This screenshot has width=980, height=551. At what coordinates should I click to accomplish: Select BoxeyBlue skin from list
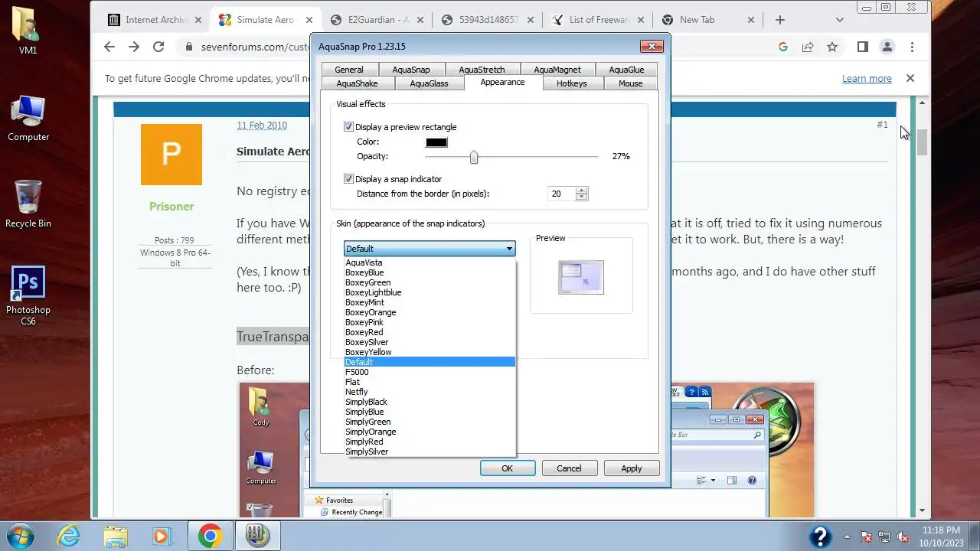coord(430,272)
